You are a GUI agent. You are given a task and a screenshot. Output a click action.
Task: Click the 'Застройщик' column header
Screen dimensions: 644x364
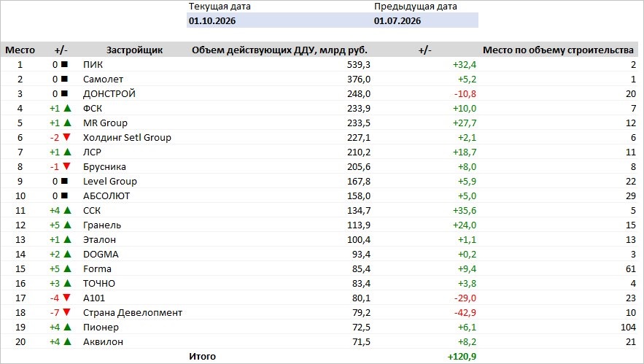[135, 50]
